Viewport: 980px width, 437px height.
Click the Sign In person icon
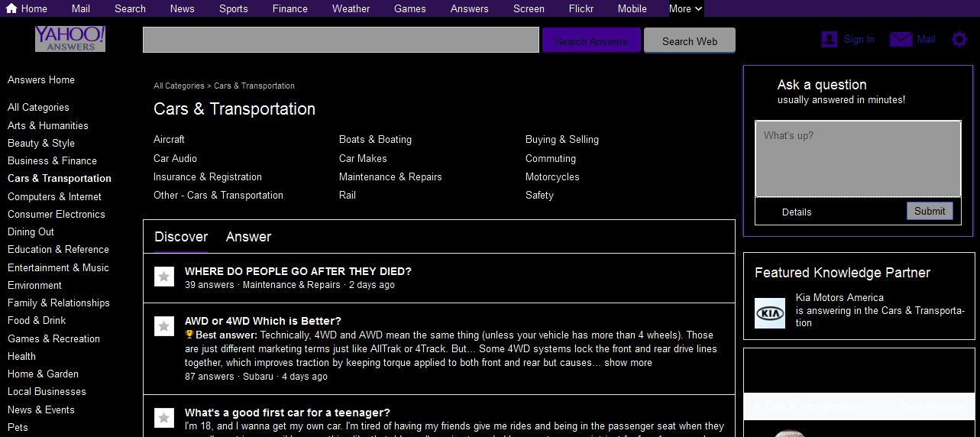[x=830, y=39]
